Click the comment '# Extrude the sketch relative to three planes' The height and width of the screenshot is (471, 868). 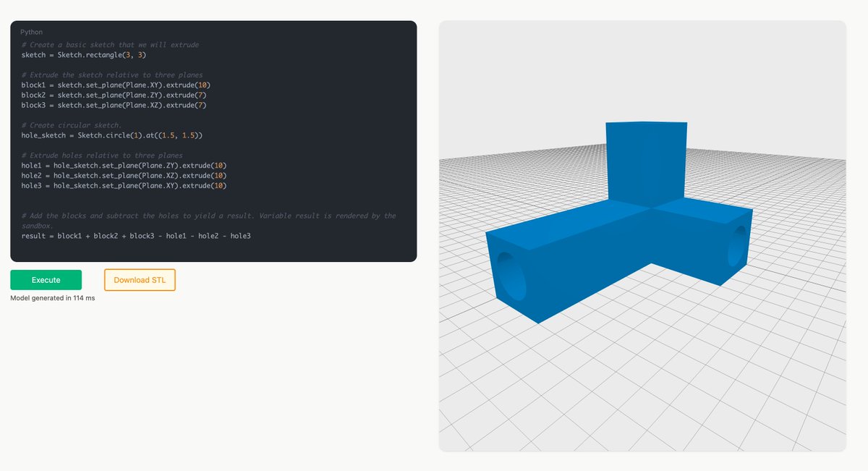[x=112, y=75]
